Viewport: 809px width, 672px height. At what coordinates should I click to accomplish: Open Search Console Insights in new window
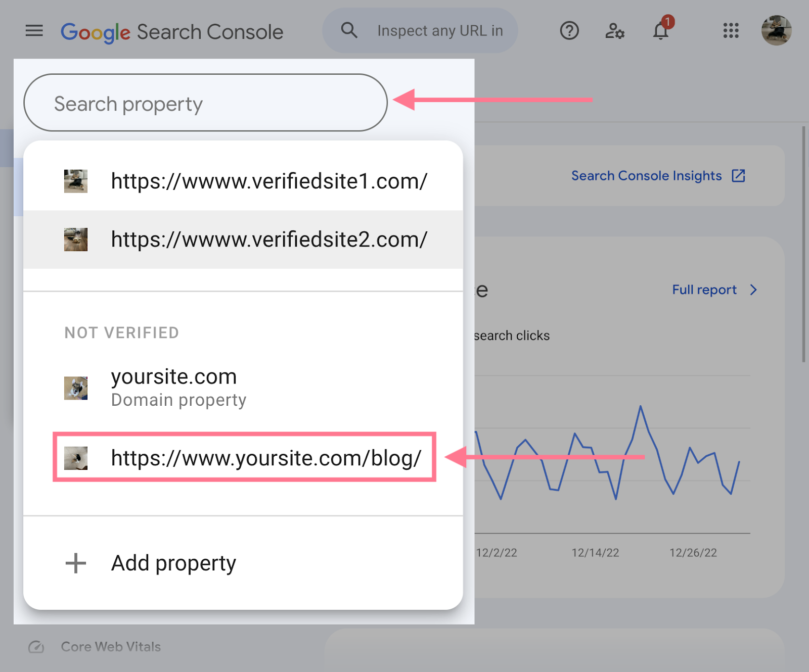pyautogui.click(x=739, y=175)
